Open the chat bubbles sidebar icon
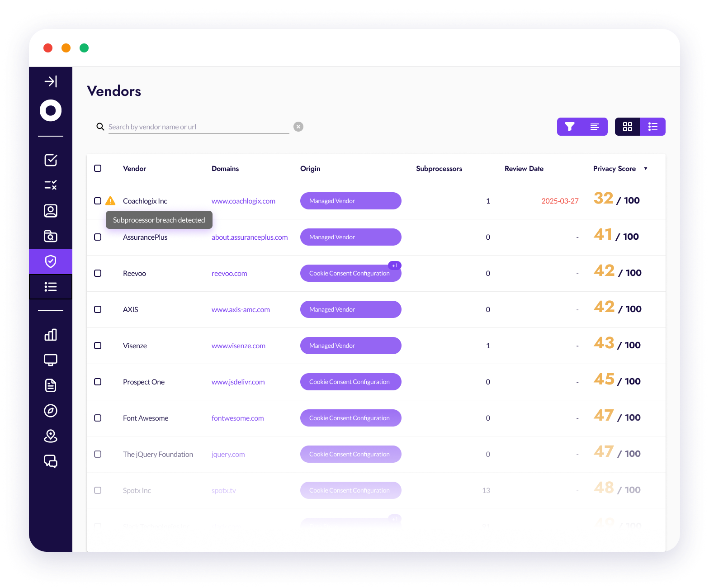The height and width of the screenshot is (588, 709). (51, 461)
